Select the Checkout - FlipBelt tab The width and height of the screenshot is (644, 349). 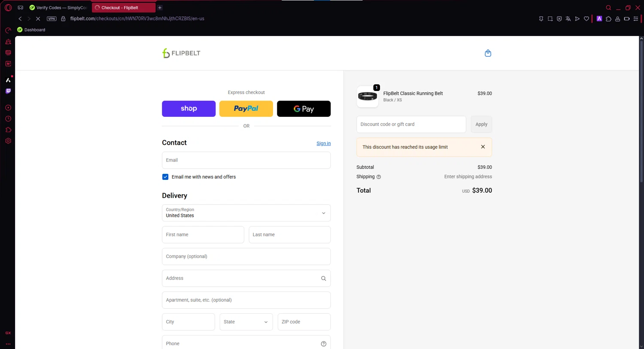(x=124, y=8)
